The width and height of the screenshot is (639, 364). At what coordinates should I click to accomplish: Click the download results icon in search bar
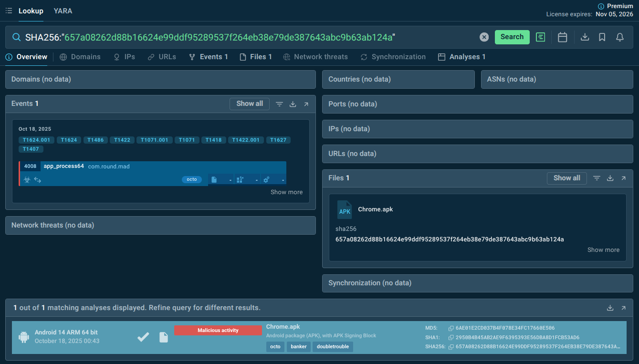[x=585, y=37]
